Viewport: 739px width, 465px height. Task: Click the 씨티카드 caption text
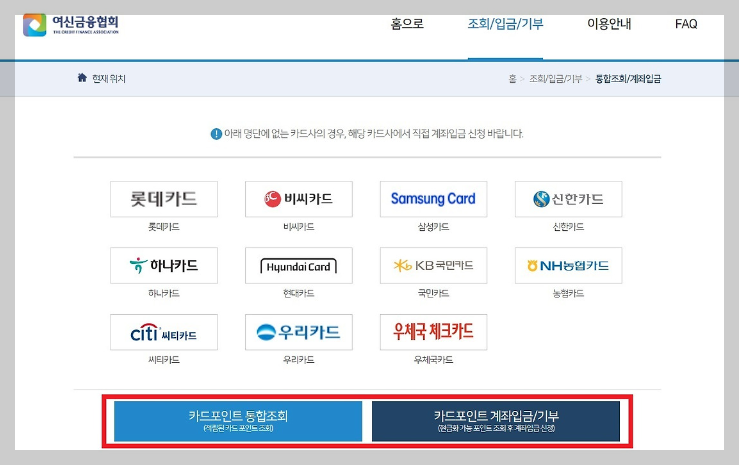coord(164,360)
